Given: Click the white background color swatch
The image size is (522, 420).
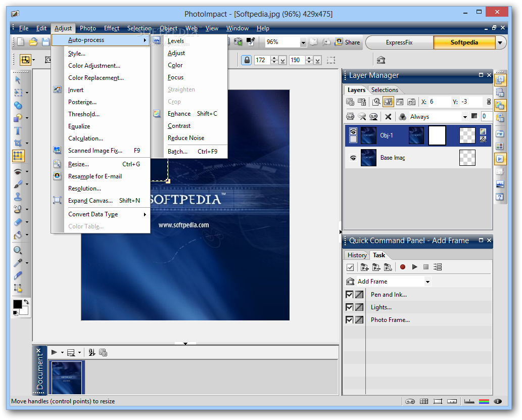Looking at the screenshot, I should 24,311.
